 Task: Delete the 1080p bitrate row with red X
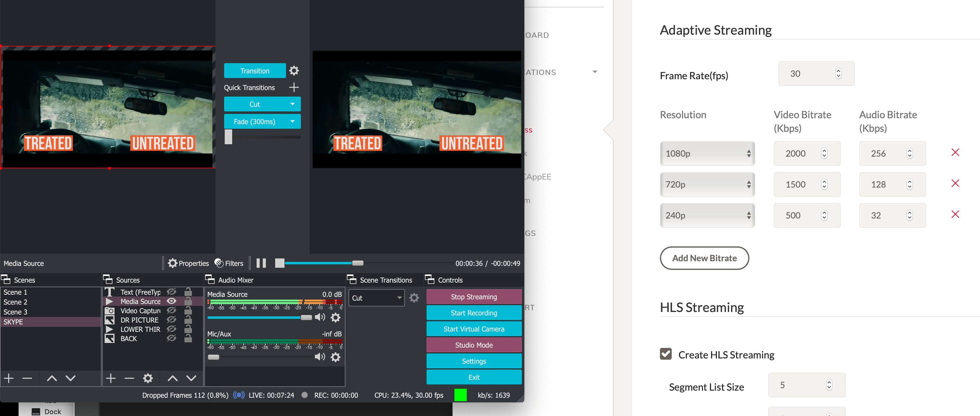[955, 152]
